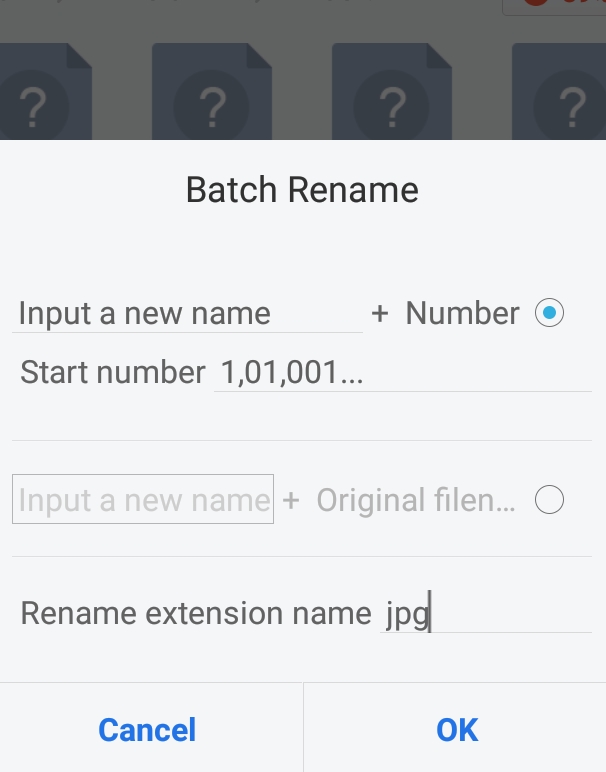Select the Number radio button
This screenshot has height=772, width=606.
point(549,313)
